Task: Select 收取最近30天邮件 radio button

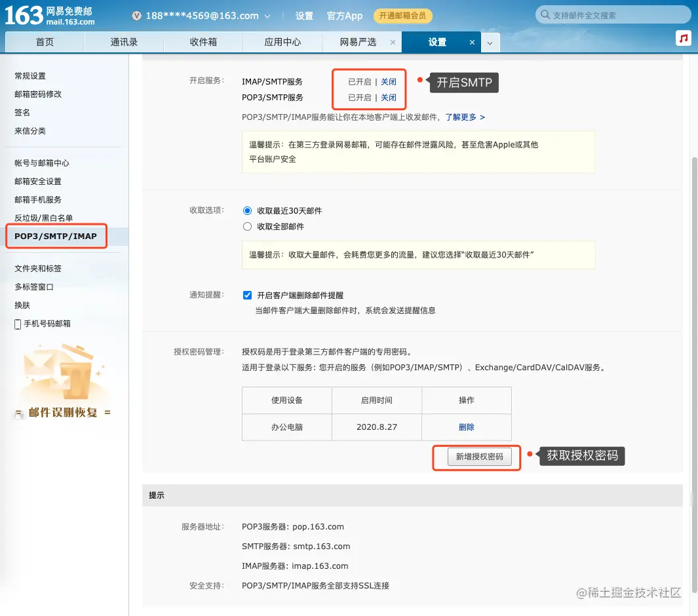Action: click(x=248, y=210)
